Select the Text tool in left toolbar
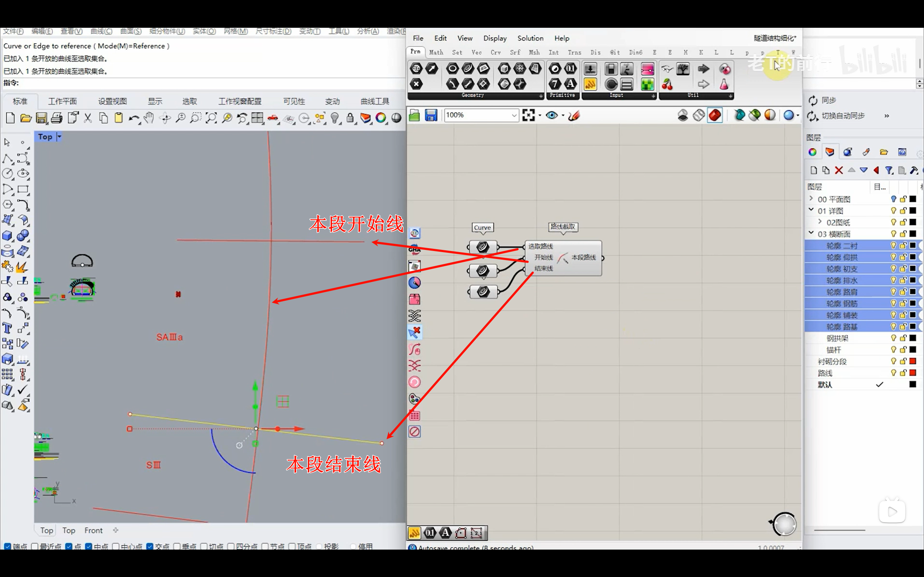The image size is (924, 577). tap(7, 328)
